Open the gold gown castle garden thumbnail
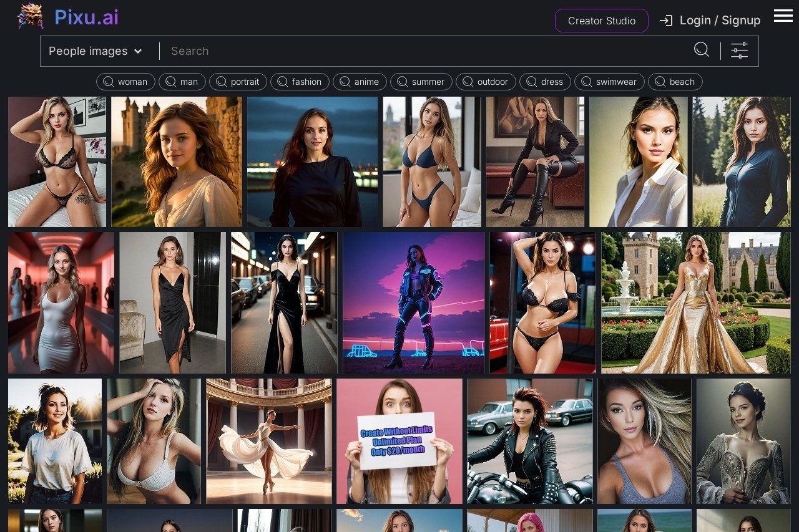Viewport: 799px width, 532px height. (x=696, y=302)
